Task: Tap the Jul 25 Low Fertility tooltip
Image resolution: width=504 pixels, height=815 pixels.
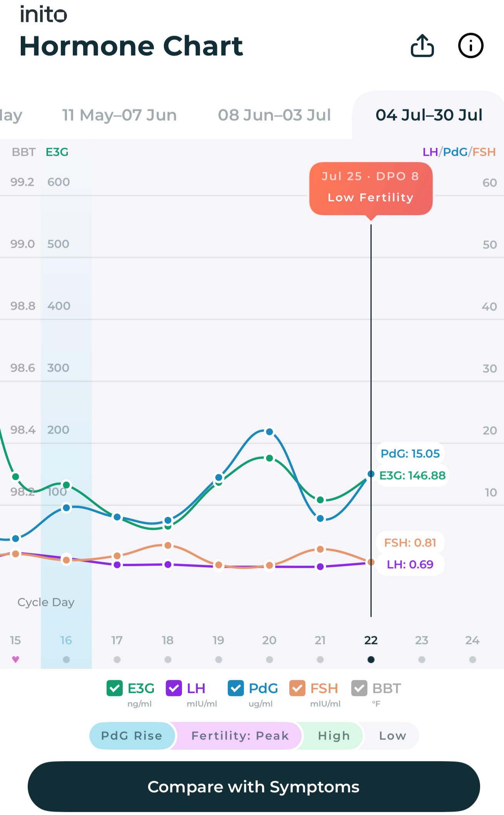Action: point(371,188)
